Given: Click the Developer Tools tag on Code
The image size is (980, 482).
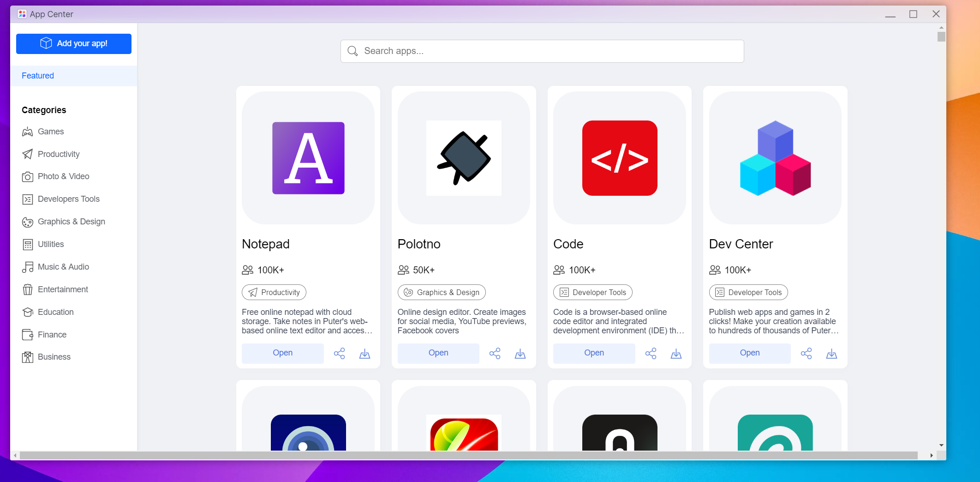Looking at the screenshot, I should click(592, 292).
